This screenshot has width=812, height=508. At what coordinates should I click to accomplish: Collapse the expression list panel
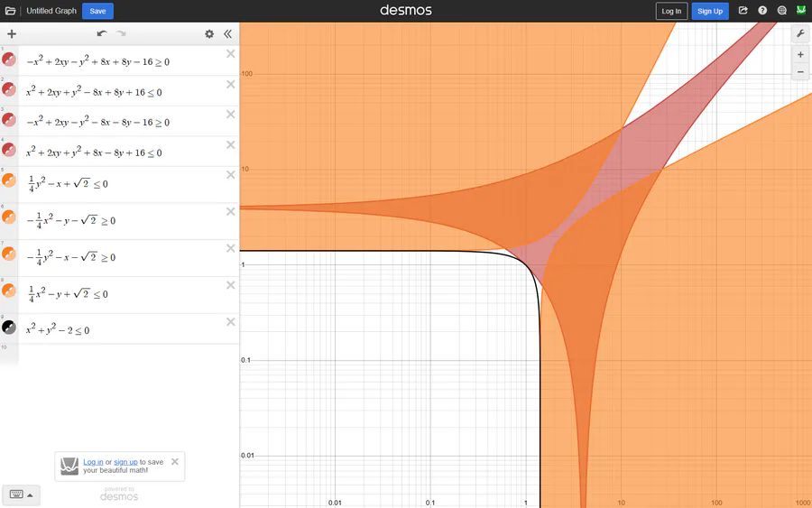tap(227, 34)
